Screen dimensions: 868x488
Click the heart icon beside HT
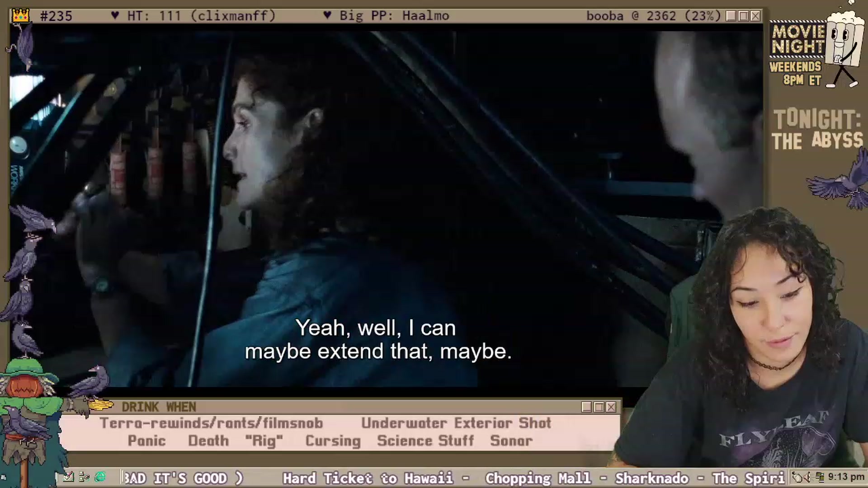point(115,16)
